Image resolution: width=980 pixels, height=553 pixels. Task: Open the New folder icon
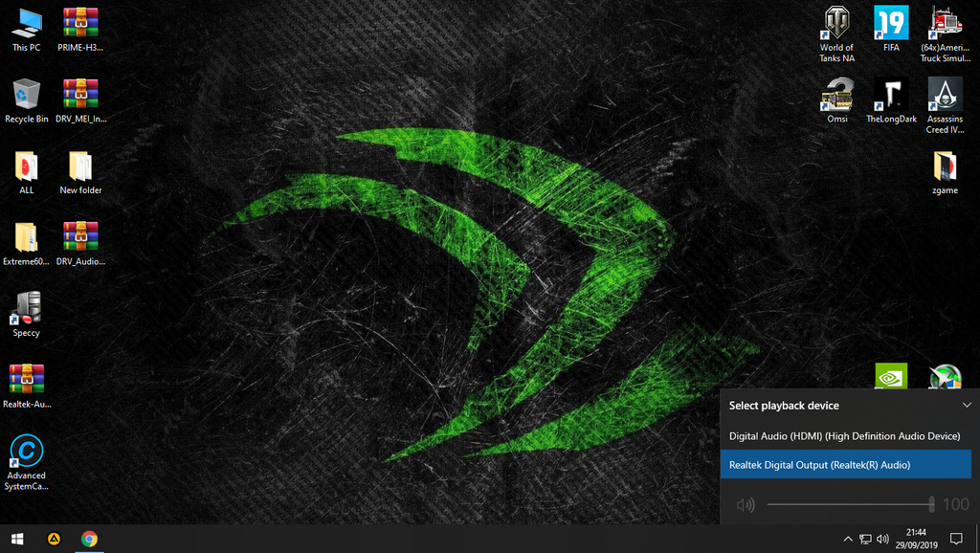pyautogui.click(x=80, y=172)
